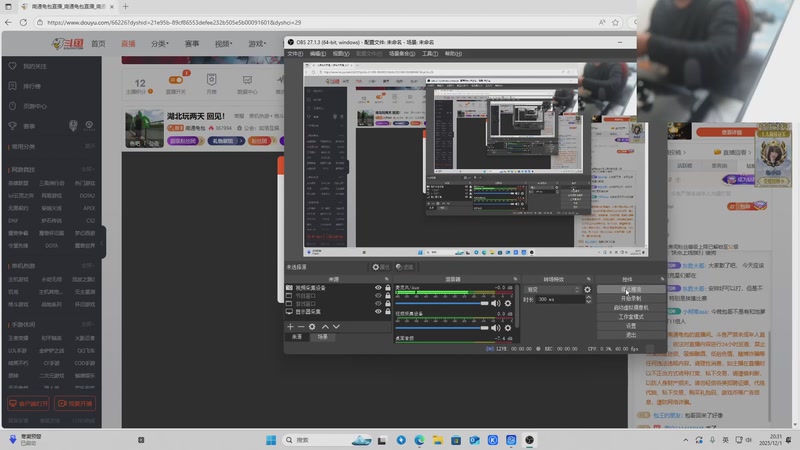The height and width of the screenshot is (450, 800).
Task: Toggle lock on 视频采集设备 source
Action: click(x=388, y=288)
